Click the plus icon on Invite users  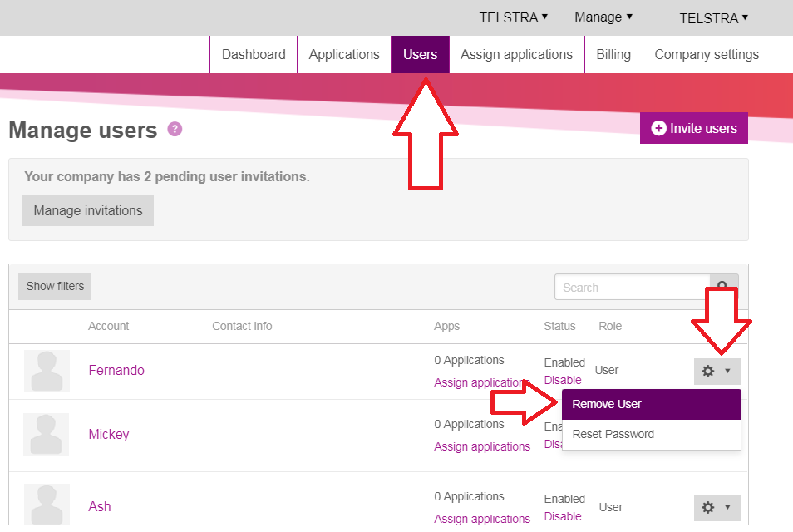click(x=658, y=128)
